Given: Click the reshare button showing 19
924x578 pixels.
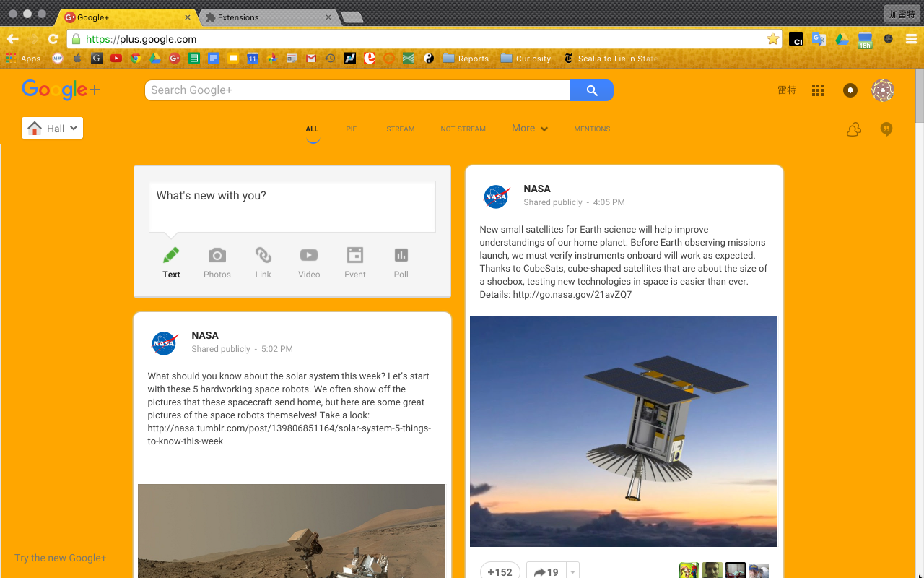Looking at the screenshot, I should [x=546, y=571].
